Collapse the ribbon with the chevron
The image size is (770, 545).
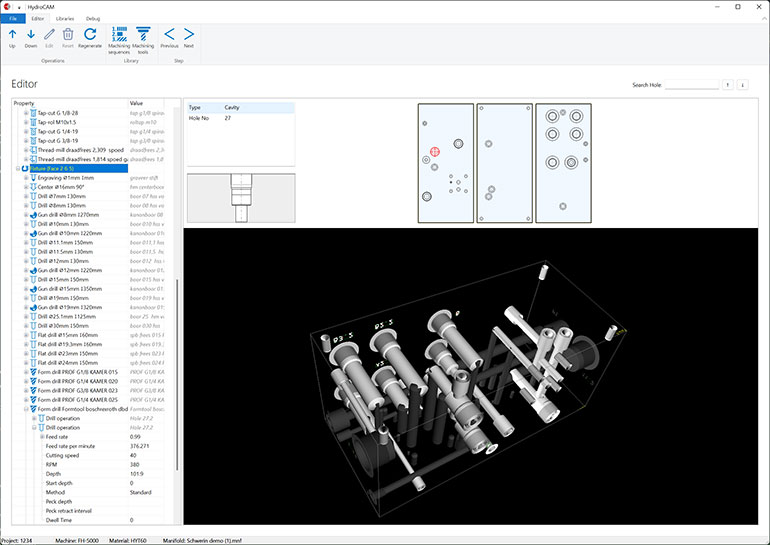pos(764,19)
